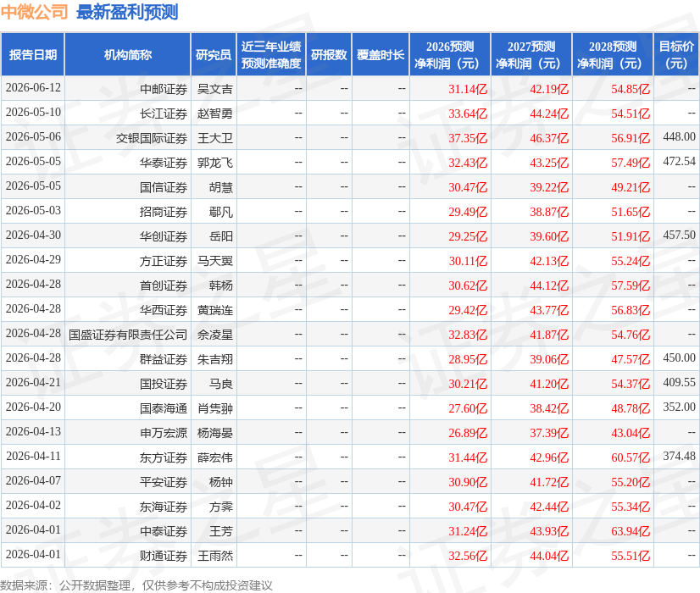The image size is (700, 593).
Task: Select the 2028预测净利润 column header
Action: tap(613, 54)
